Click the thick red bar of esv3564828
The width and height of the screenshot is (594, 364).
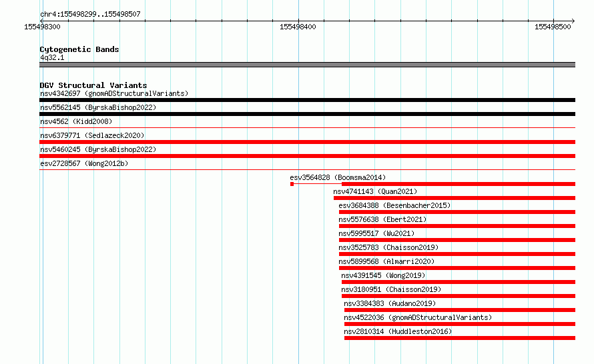(x=459, y=184)
